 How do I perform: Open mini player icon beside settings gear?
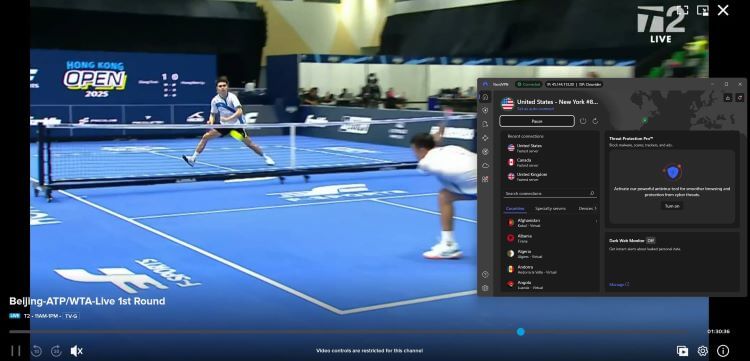pyautogui.click(x=682, y=351)
